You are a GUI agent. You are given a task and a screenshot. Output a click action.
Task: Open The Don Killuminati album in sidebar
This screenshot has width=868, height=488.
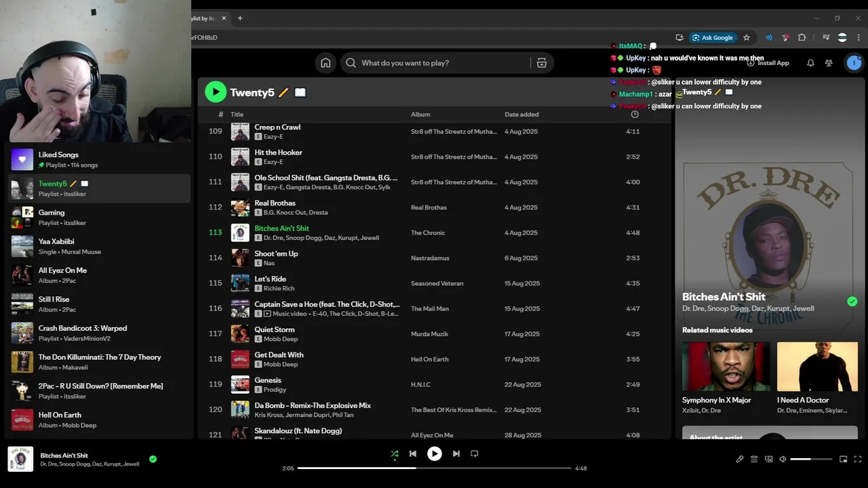coord(99,362)
